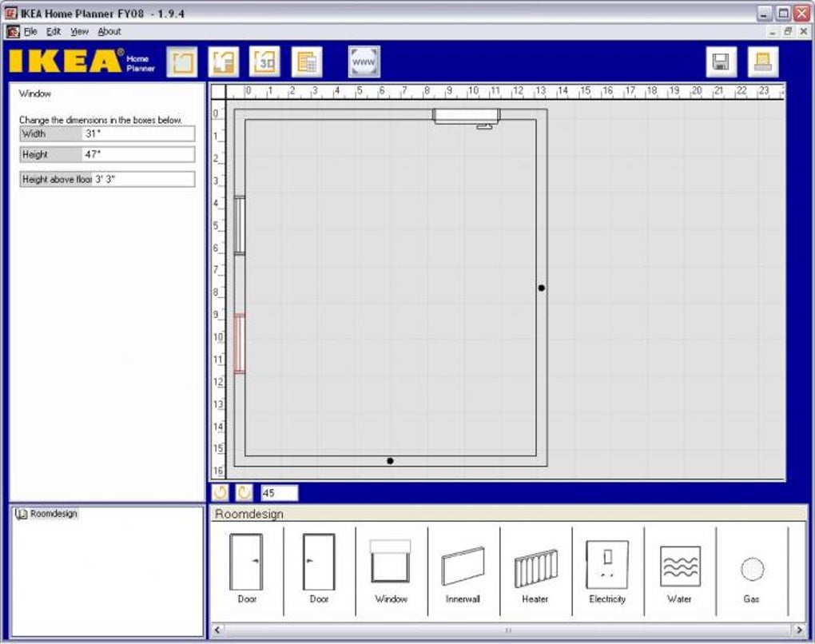Open the About menu

coord(109,32)
